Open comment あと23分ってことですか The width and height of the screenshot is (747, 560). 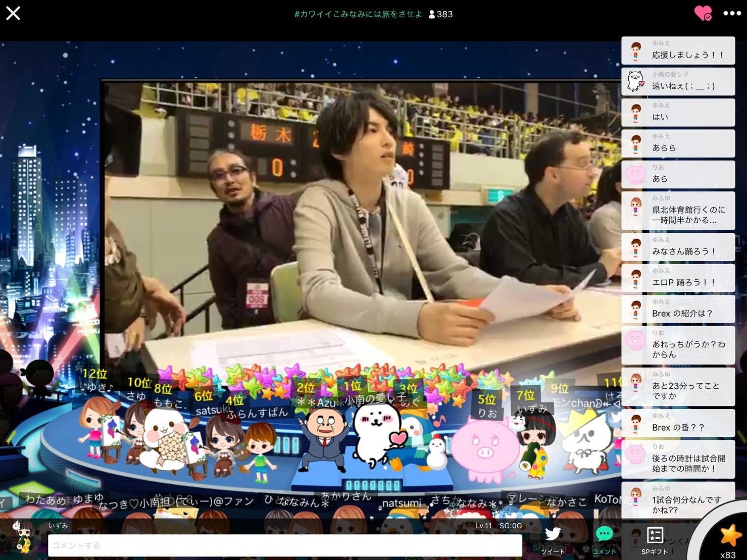coord(678,387)
